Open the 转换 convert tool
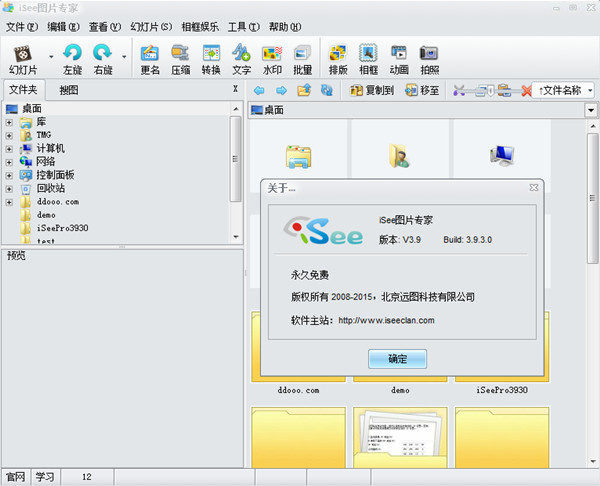 (x=211, y=58)
